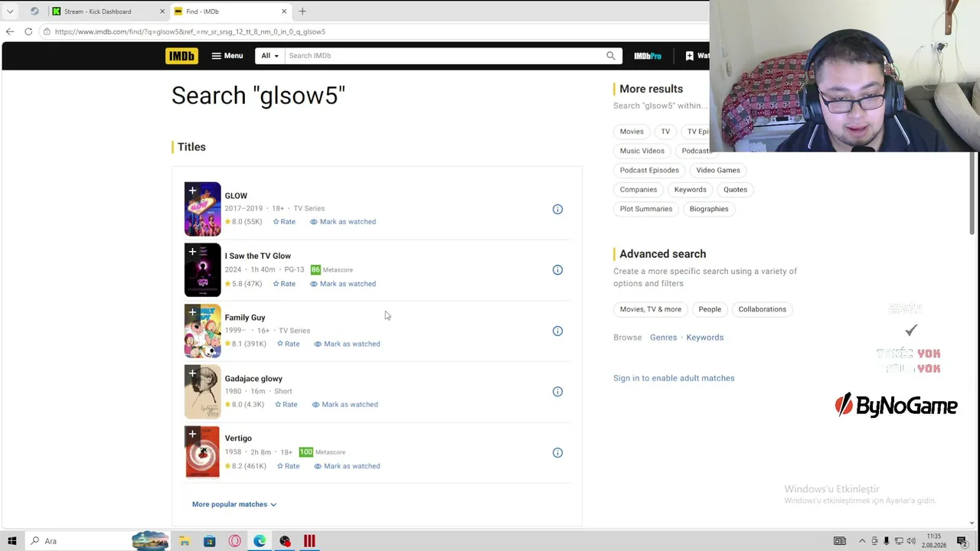Reload the page with the refresh icon
Image resolution: width=980 pixels, height=551 pixels.
coord(28,31)
